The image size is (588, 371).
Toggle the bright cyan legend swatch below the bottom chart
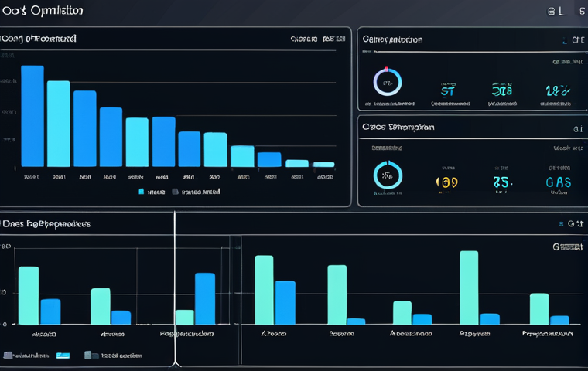tap(63, 356)
